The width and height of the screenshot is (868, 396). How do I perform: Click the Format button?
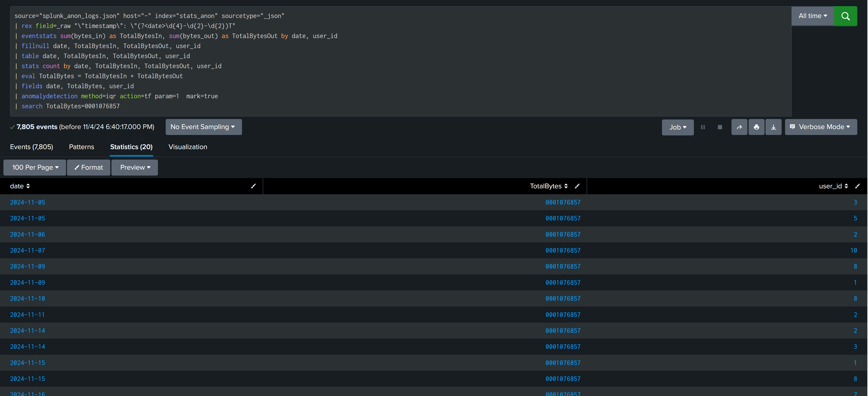click(88, 168)
